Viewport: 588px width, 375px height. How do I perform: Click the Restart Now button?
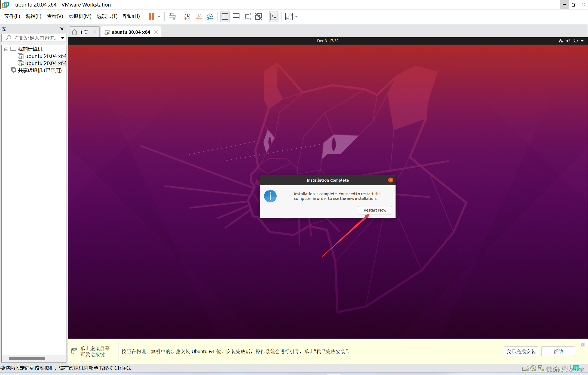pyautogui.click(x=375, y=210)
